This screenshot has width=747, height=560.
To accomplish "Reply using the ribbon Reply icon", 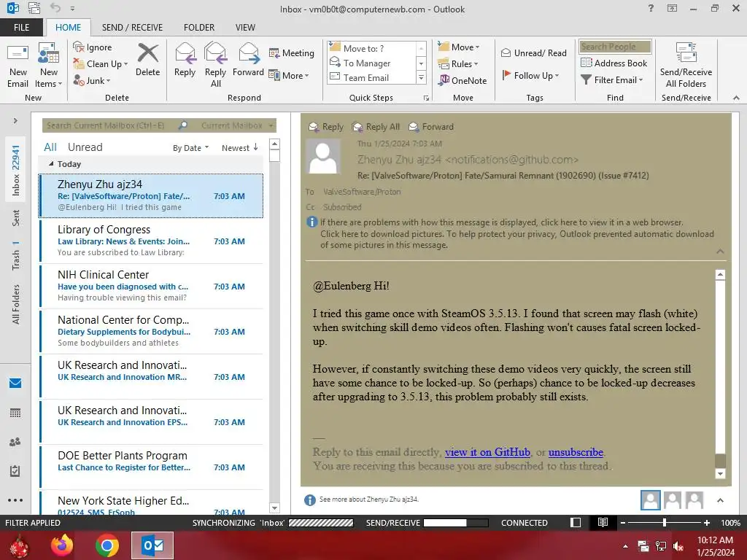I will (x=185, y=60).
